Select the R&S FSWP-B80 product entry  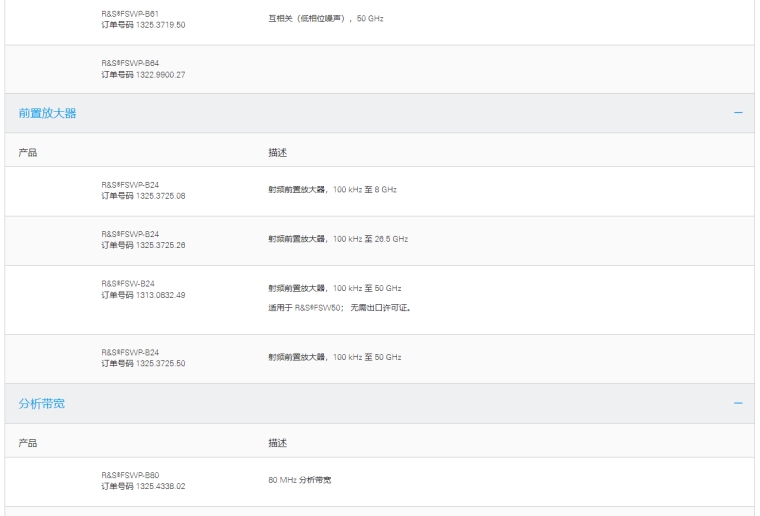pos(130,475)
